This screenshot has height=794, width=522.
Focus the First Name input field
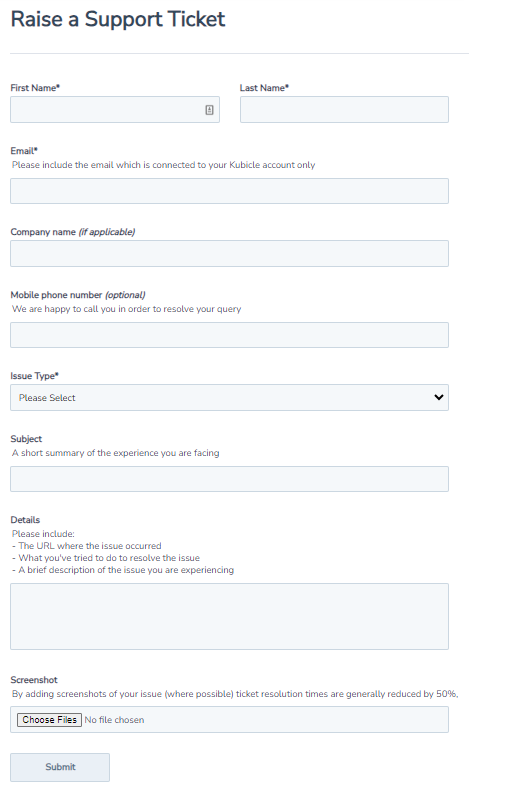coord(115,109)
